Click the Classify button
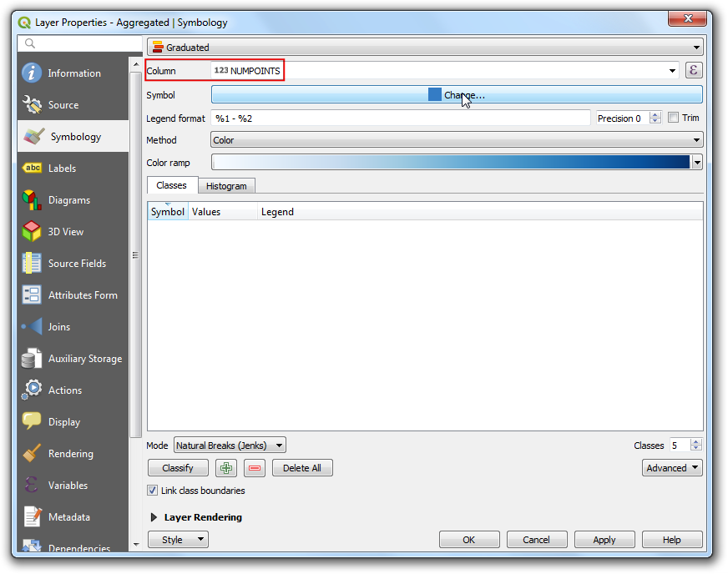This screenshot has width=728, height=574. [x=178, y=468]
